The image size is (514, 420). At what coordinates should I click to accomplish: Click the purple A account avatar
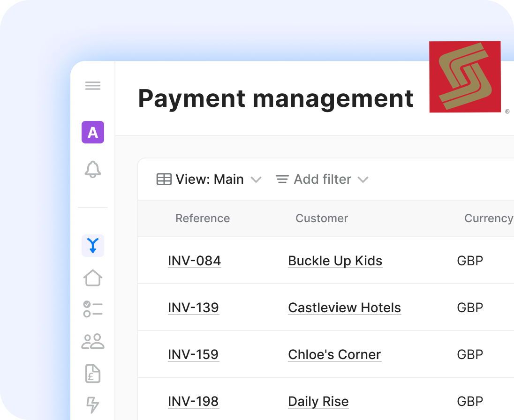click(93, 132)
